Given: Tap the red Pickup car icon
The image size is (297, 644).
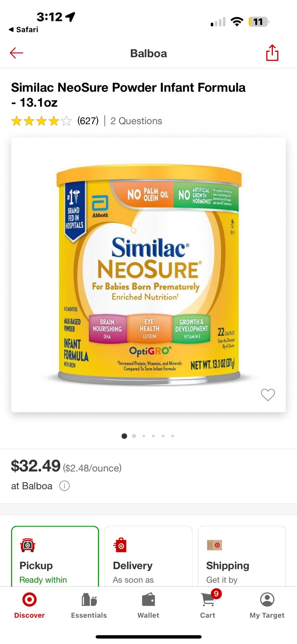Looking at the screenshot, I should pyautogui.click(x=28, y=545).
